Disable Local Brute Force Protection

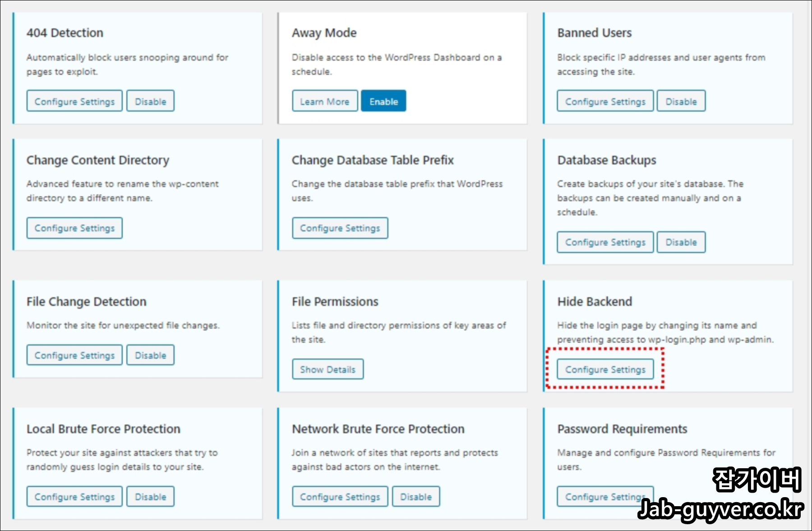tap(150, 496)
